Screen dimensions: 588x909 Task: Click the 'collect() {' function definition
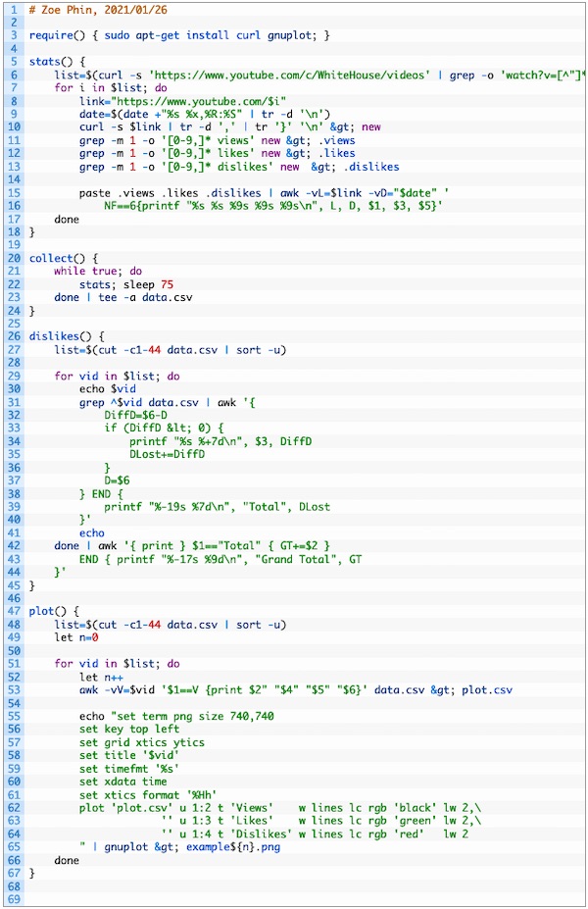[x=64, y=258]
